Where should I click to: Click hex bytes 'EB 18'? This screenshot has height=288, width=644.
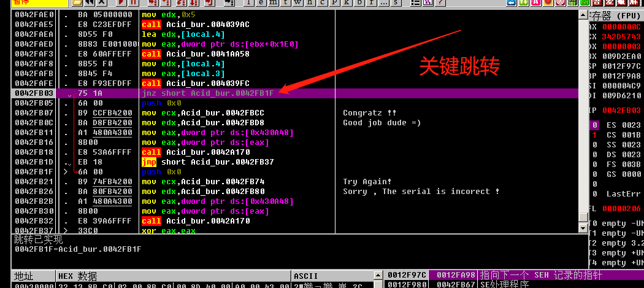(90, 162)
